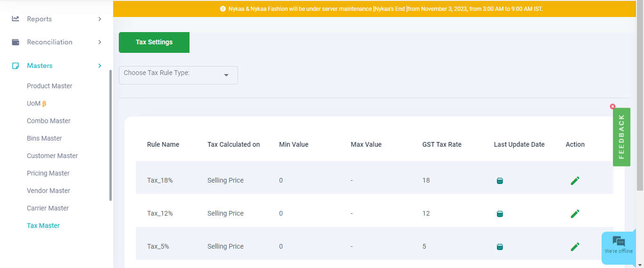
Task: Click the sidebar vertical scrollbar
Action: [110, 135]
